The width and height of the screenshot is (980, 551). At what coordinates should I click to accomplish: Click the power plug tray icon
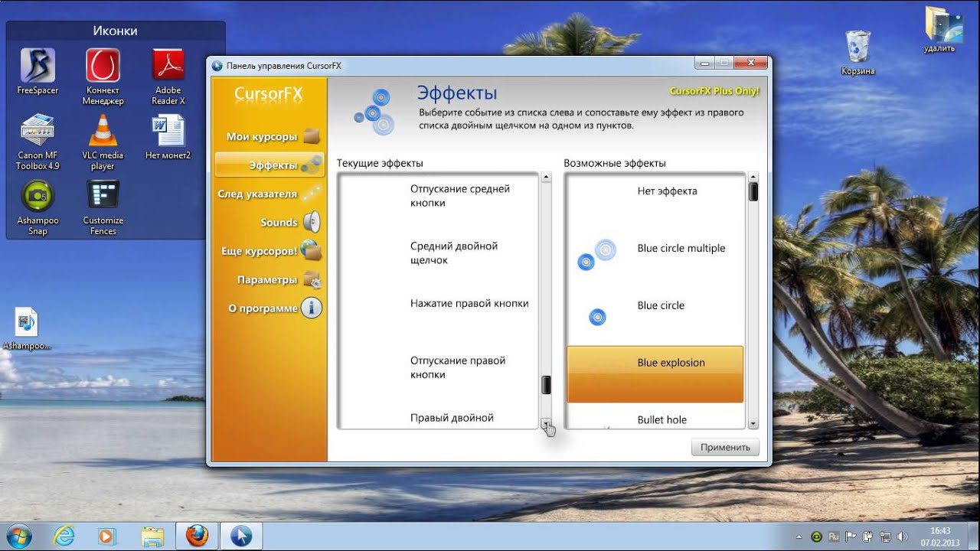pos(868,537)
